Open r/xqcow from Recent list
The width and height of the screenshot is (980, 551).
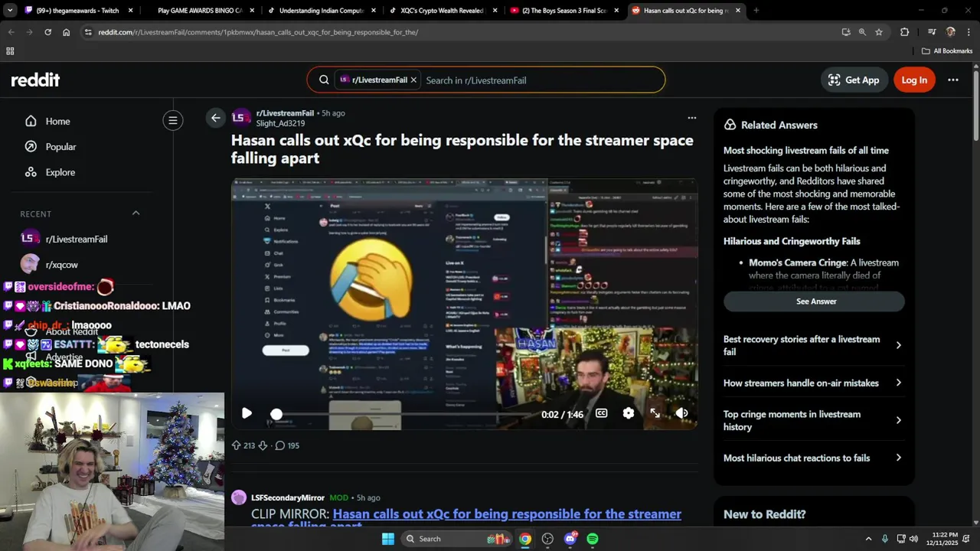pos(61,265)
